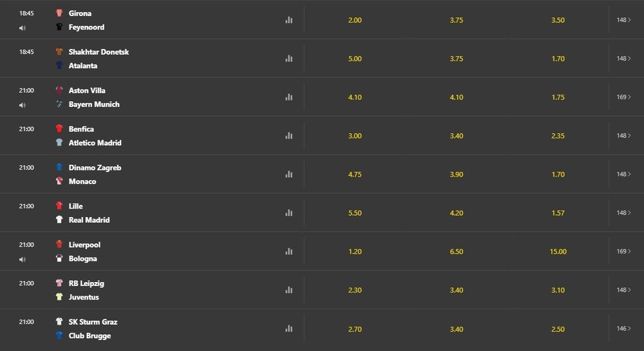The width and height of the screenshot is (644, 351).
Task: Open stats chart for RB Leipzig match
Action: coord(289,290)
